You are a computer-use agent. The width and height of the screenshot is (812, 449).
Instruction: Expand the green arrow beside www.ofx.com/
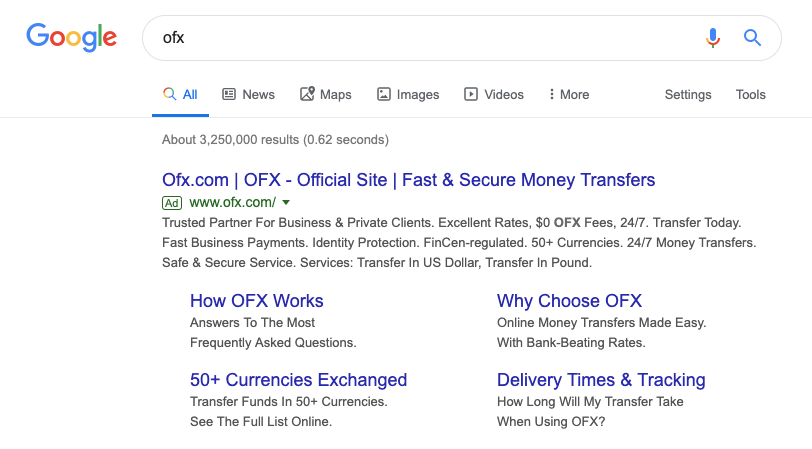pyautogui.click(x=286, y=202)
